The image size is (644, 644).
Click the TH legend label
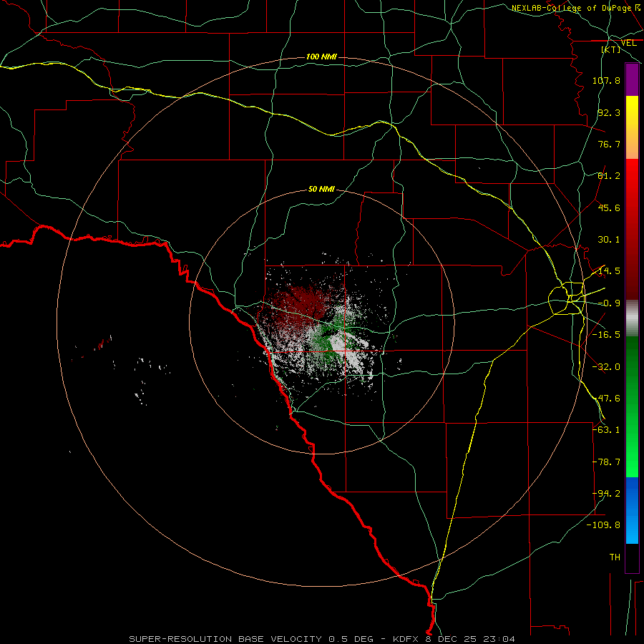pyautogui.click(x=615, y=557)
